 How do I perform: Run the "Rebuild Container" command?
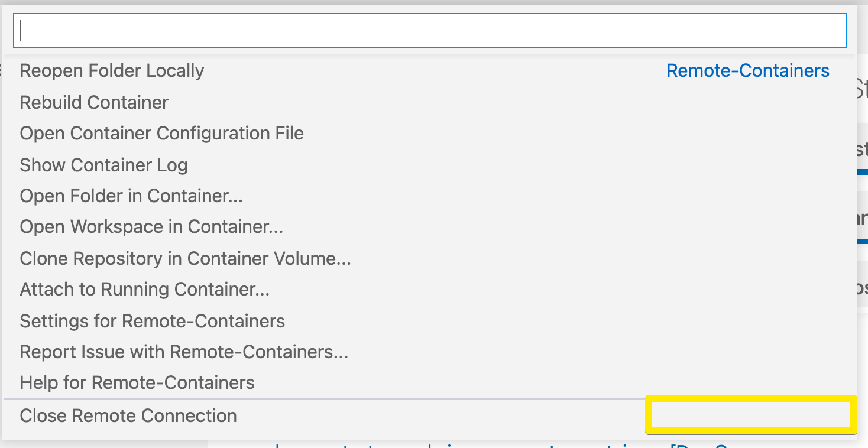(93, 102)
